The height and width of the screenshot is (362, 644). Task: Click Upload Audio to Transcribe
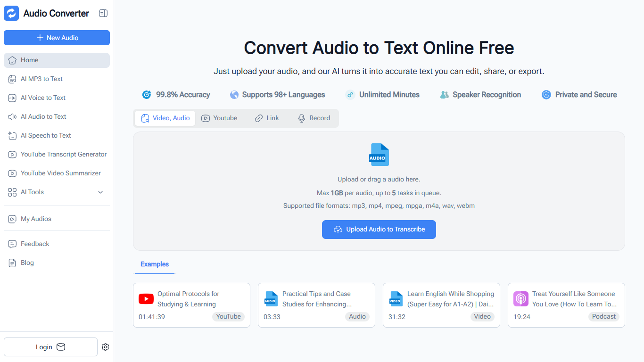tap(379, 230)
